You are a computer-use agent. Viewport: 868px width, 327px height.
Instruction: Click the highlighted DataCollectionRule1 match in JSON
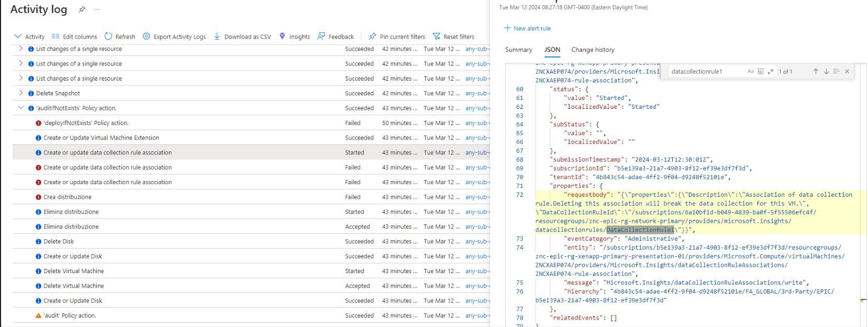pyautogui.click(x=640, y=230)
